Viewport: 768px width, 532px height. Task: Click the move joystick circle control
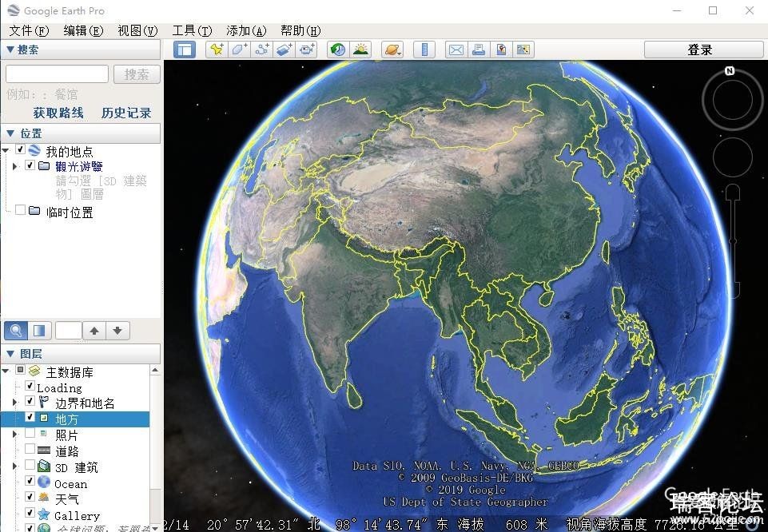point(732,157)
